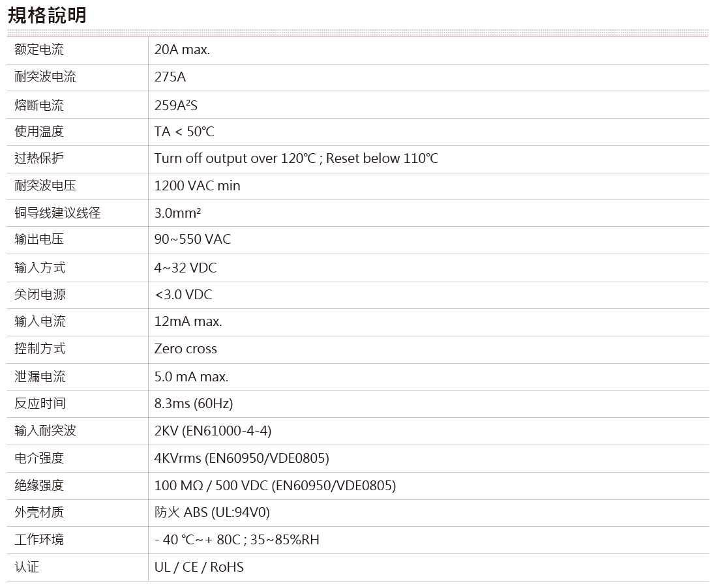Click the 5.0 mA max. leakage value

(191, 377)
